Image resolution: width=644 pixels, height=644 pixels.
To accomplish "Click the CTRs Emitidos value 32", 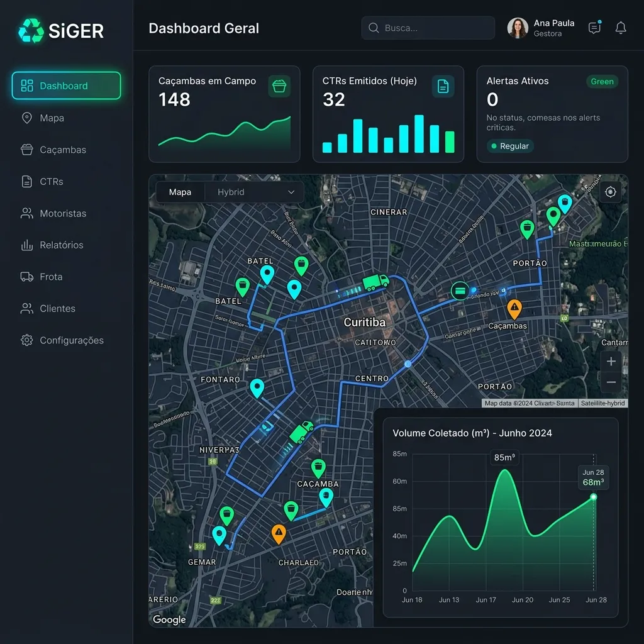I will (x=333, y=99).
